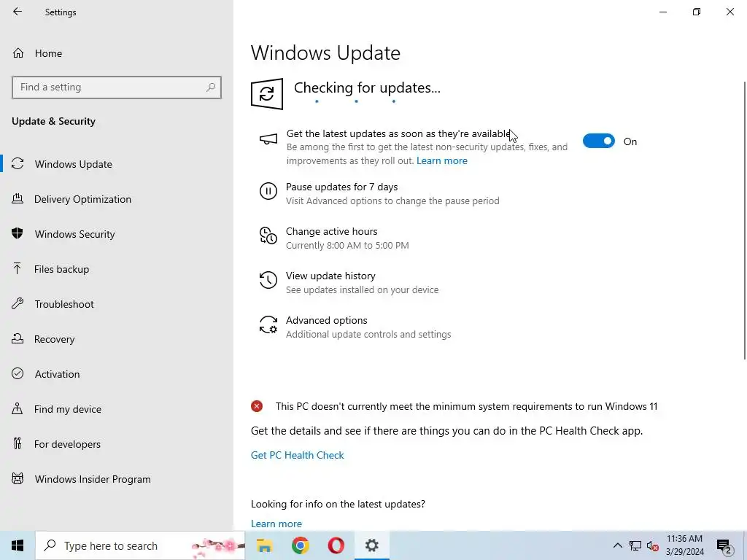Viewport: 747px width, 560px height.
Task: Click the Delivery Optimization sidebar icon
Action: coord(18,198)
